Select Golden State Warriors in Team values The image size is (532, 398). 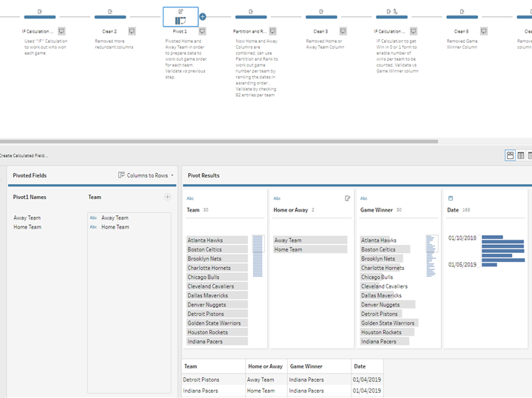click(217, 323)
